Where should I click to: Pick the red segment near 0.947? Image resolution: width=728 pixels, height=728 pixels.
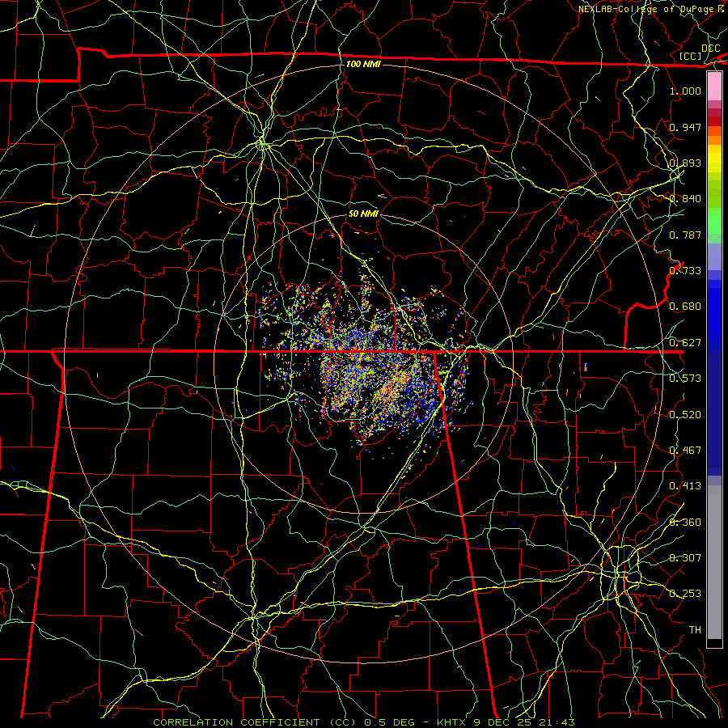pos(714,121)
